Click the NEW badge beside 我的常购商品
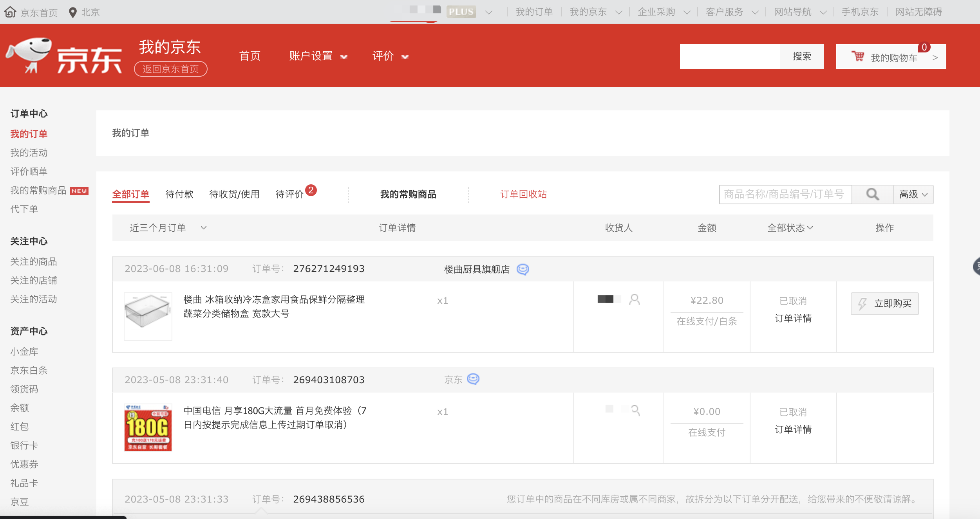This screenshot has width=980, height=519. 79,191
